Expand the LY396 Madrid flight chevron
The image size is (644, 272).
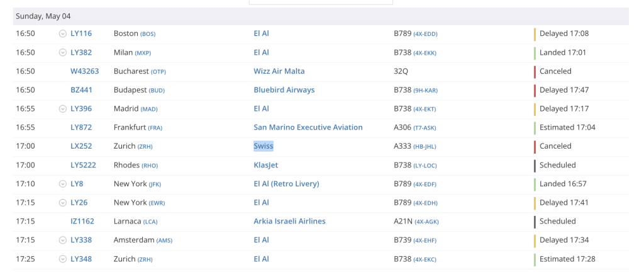click(x=62, y=109)
